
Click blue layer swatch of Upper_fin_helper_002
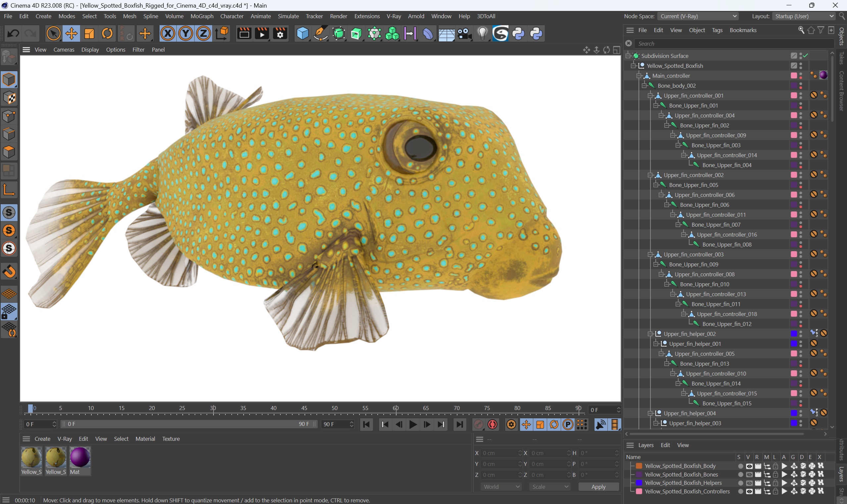click(794, 334)
